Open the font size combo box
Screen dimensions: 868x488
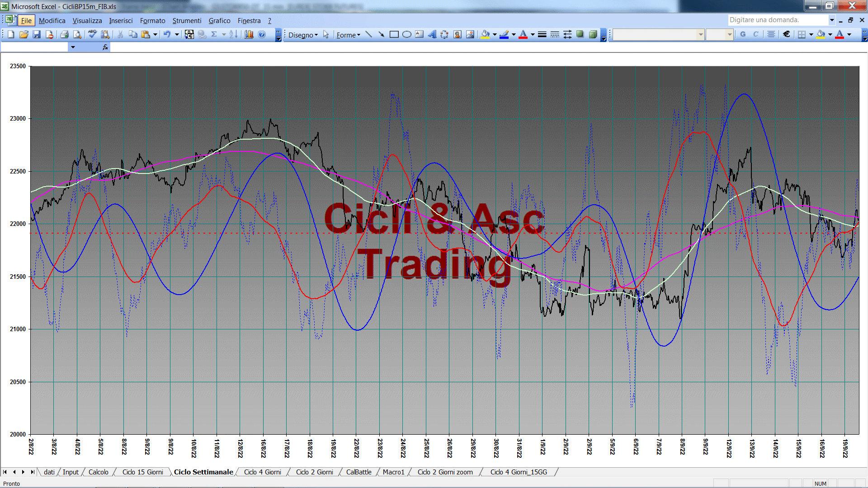coord(719,34)
